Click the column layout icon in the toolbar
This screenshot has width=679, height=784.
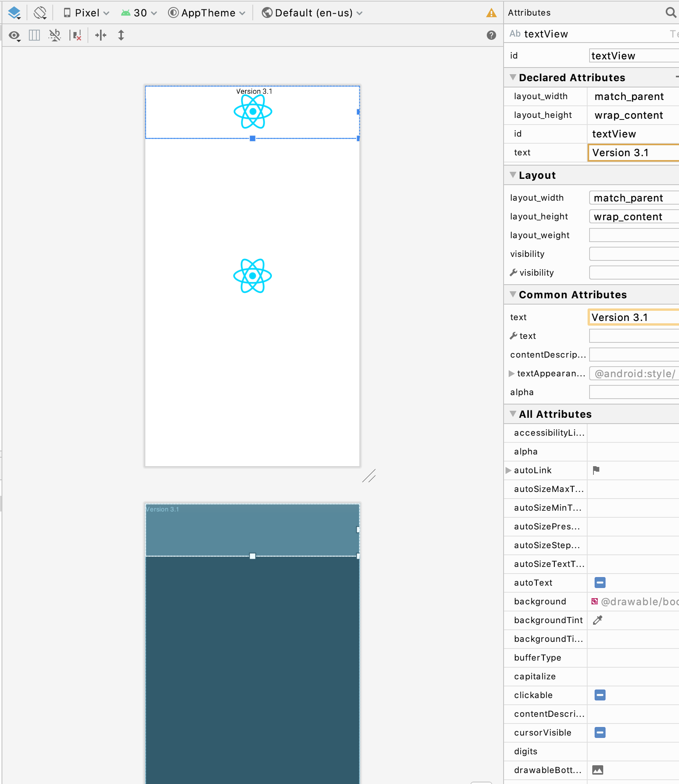[x=34, y=35]
